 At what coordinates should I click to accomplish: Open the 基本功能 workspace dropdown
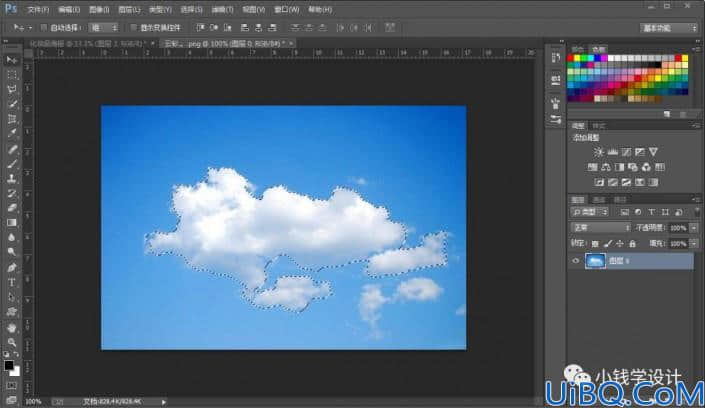tap(669, 28)
